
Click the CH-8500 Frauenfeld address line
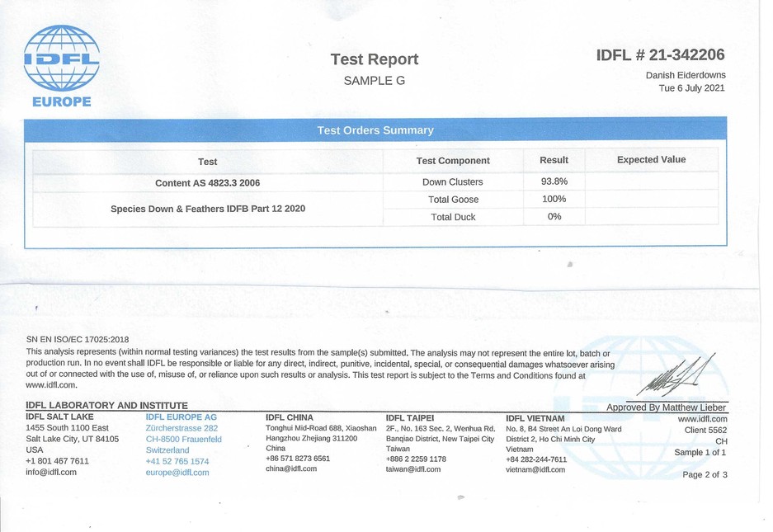click(x=183, y=440)
